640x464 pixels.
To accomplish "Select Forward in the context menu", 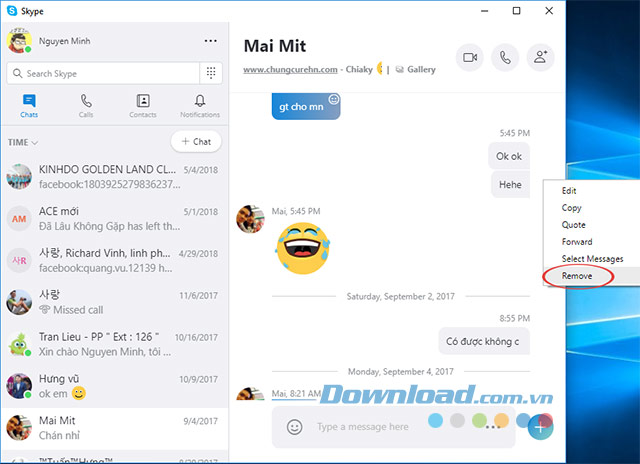I will (577, 241).
